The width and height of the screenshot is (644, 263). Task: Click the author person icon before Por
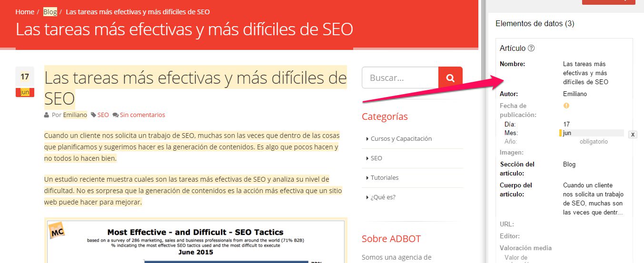[x=47, y=115]
